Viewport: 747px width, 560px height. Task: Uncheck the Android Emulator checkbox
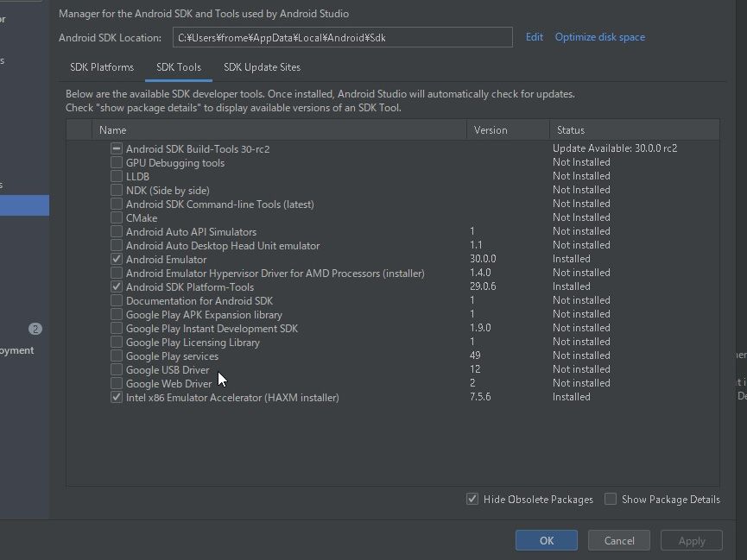coord(117,260)
